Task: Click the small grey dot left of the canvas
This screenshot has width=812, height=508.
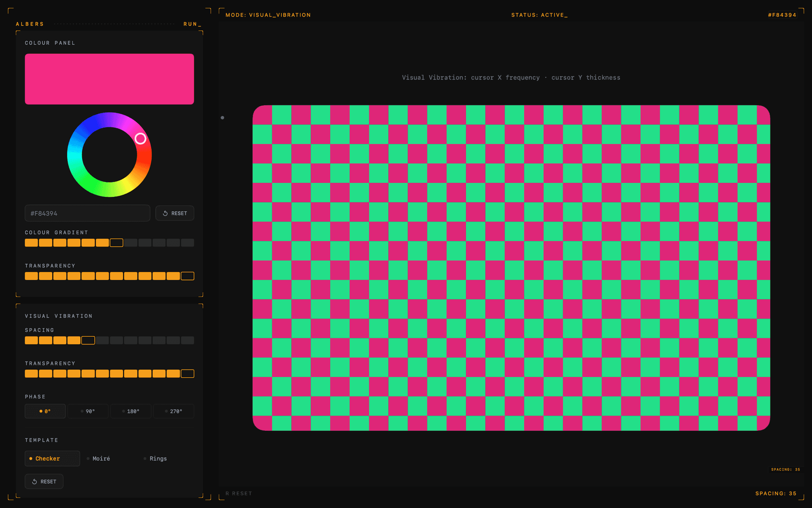Action: click(x=222, y=118)
